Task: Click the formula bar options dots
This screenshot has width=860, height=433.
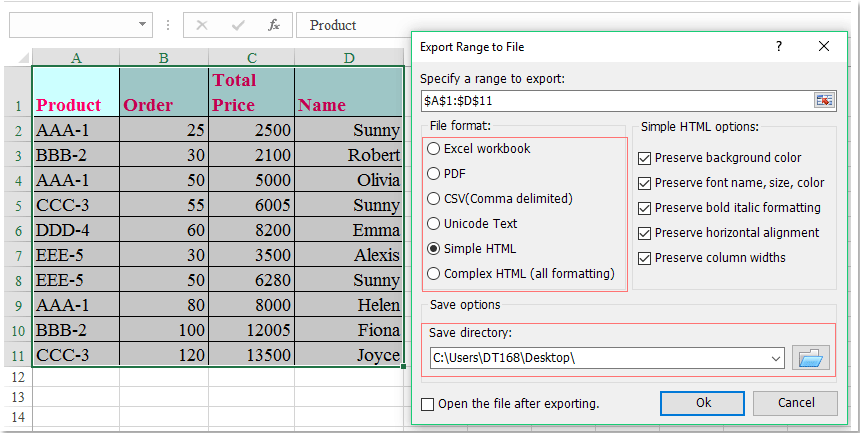Action: 168,25
